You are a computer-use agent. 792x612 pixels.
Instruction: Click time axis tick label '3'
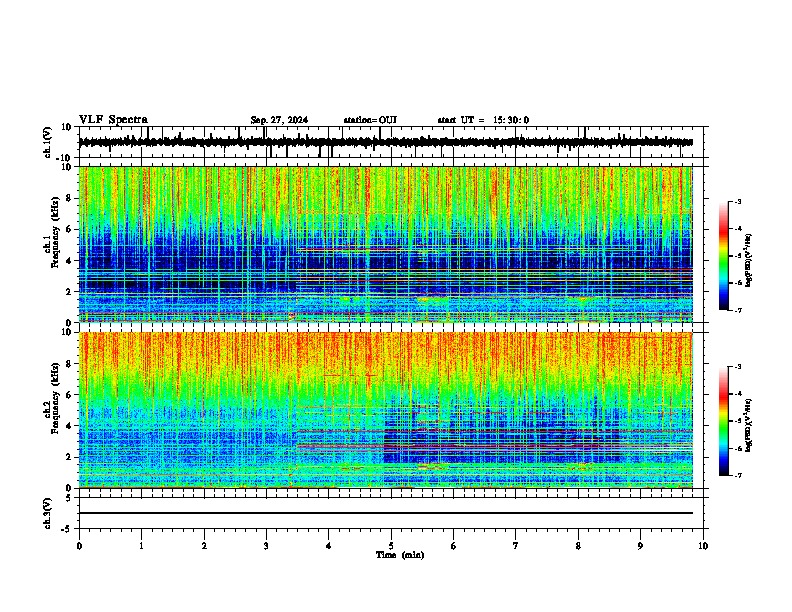266,546
